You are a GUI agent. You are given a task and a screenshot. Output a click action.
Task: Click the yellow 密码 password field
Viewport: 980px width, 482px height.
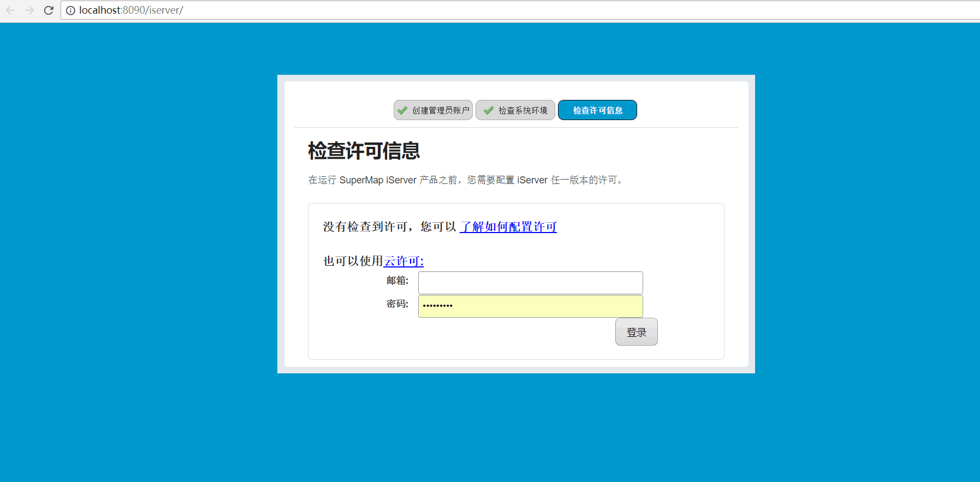coord(530,306)
